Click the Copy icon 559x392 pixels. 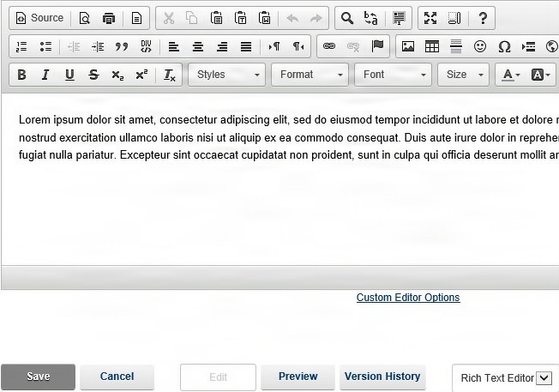[192, 18]
